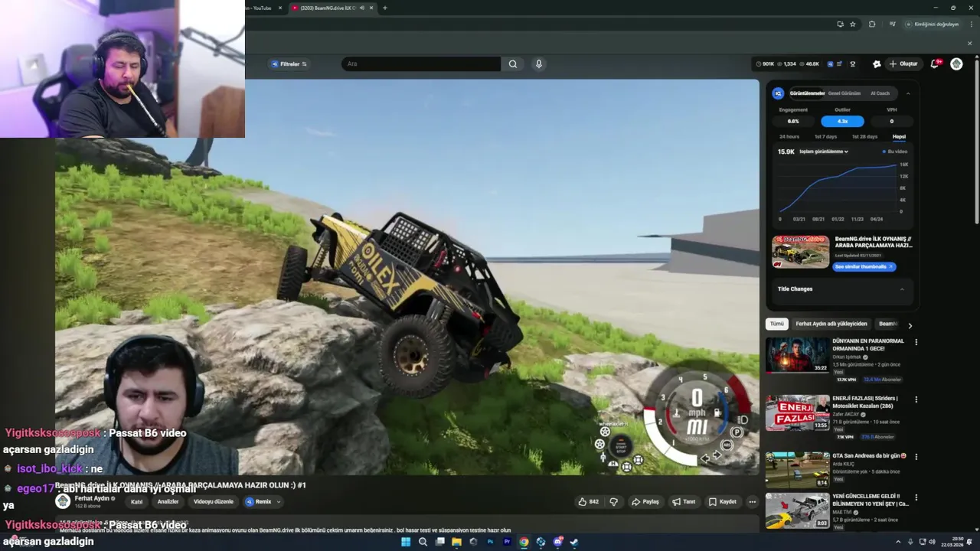Screen dimensions: 980x551
Task: Select the 24 hours range tab
Action: [x=789, y=137]
